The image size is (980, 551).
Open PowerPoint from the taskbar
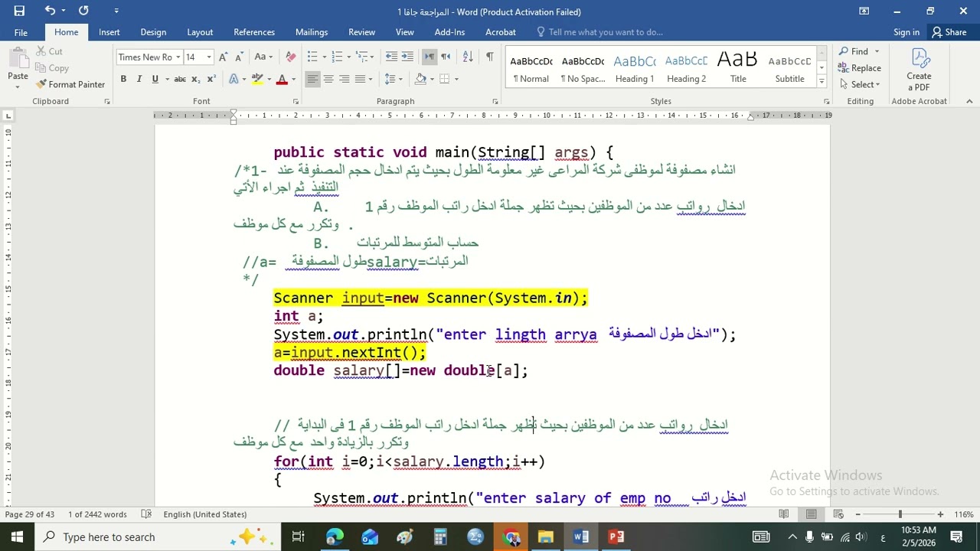coord(616,536)
